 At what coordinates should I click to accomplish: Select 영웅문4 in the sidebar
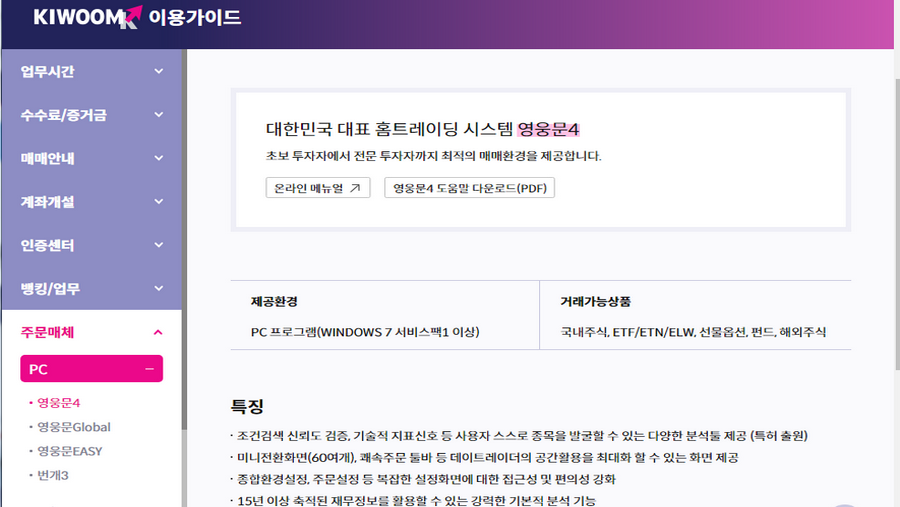click(59, 402)
